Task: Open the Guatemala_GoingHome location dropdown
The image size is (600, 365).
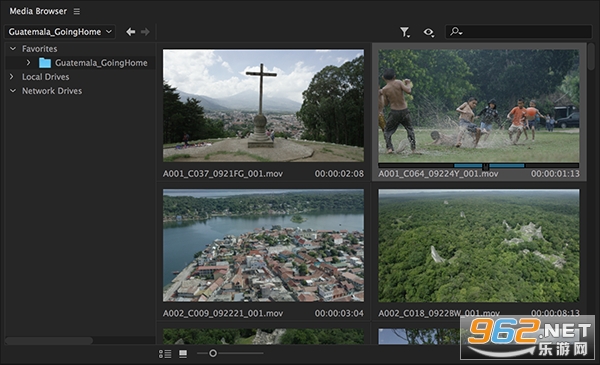Action: (x=60, y=32)
